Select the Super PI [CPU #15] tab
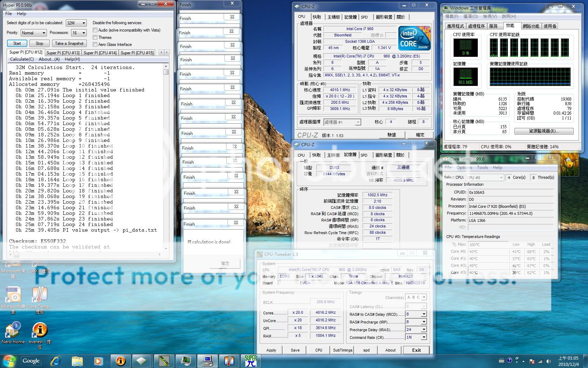Viewport: 588px width, 368px height. (x=137, y=53)
